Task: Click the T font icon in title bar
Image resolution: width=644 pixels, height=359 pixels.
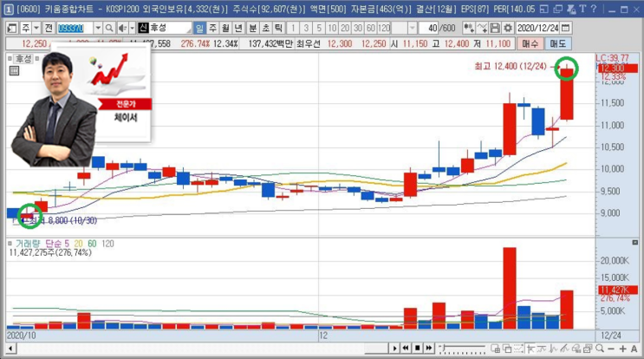Action: (582, 9)
